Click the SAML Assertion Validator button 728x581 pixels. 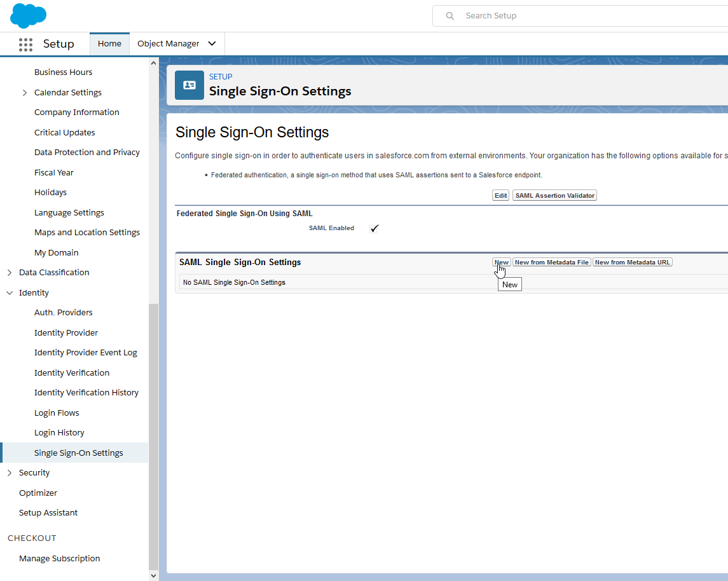tap(554, 196)
